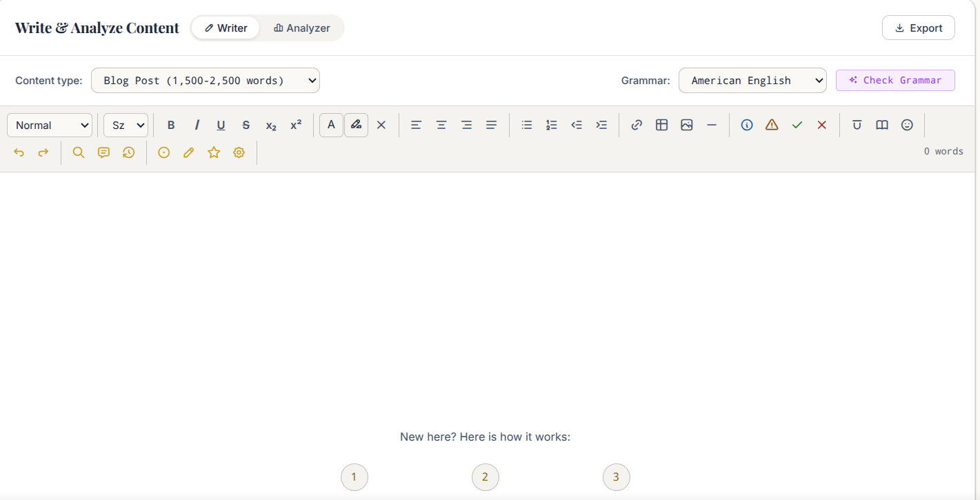Open the Normal paragraph style dropdown
980x500 pixels.
(x=50, y=125)
